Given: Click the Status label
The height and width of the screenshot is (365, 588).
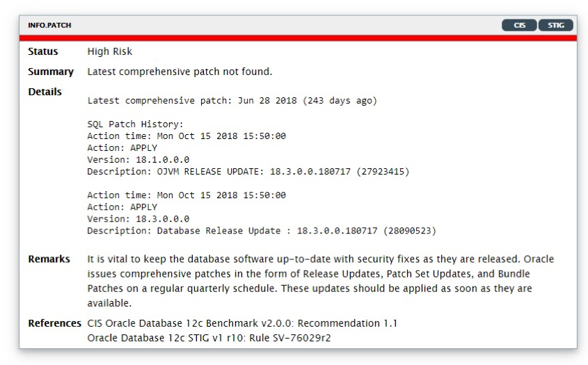Looking at the screenshot, I should (42, 51).
